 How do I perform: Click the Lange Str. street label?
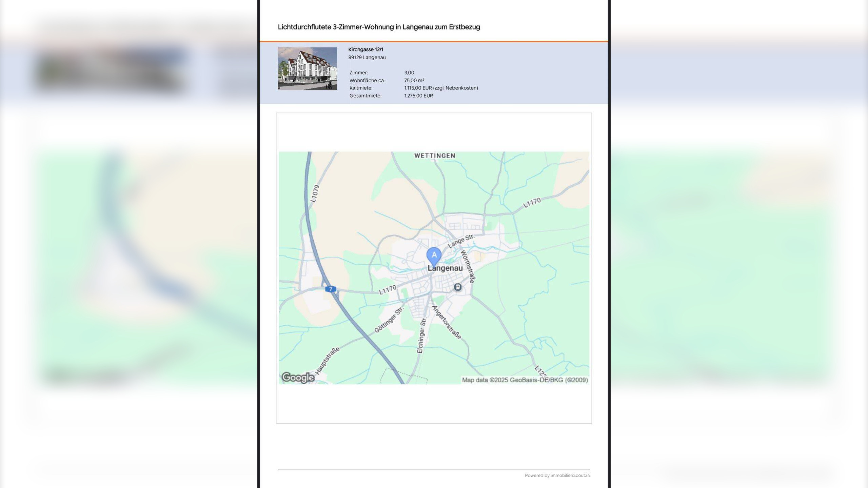tap(460, 241)
